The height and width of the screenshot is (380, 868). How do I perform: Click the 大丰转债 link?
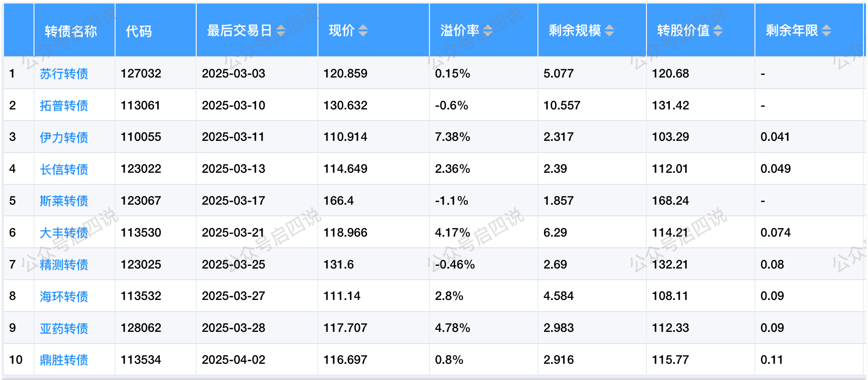click(64, 233)
